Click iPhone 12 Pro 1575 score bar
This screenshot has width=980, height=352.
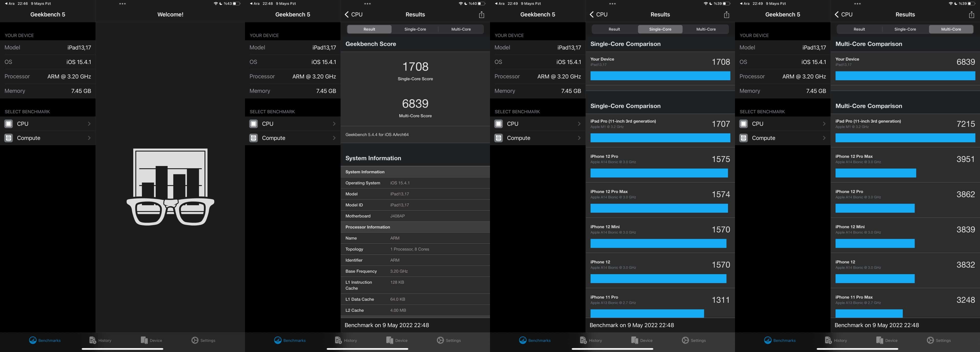coord(659,173)
